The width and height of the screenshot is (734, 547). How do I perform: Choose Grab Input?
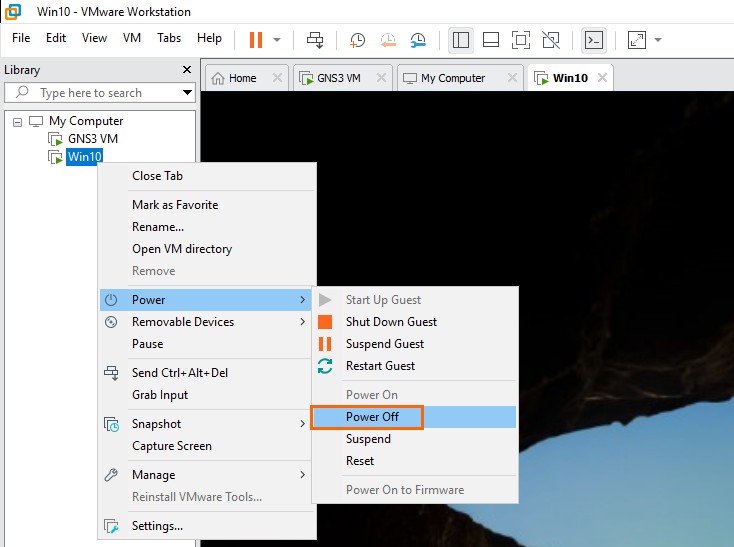pyautogui.click(x=206, y=395)
